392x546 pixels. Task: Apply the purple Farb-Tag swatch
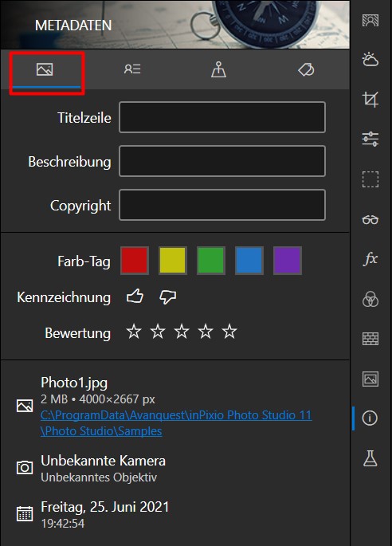pos(288,261)
